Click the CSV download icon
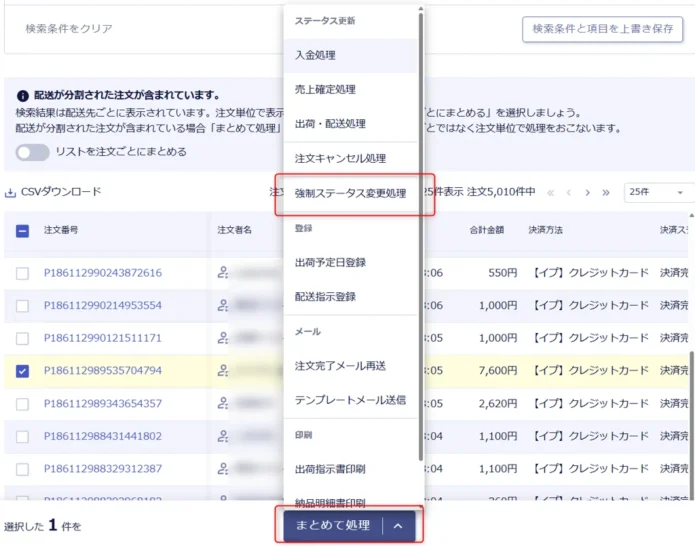This screenshot has height=546, width=695. pyautogui.click(x=11, y=192)
